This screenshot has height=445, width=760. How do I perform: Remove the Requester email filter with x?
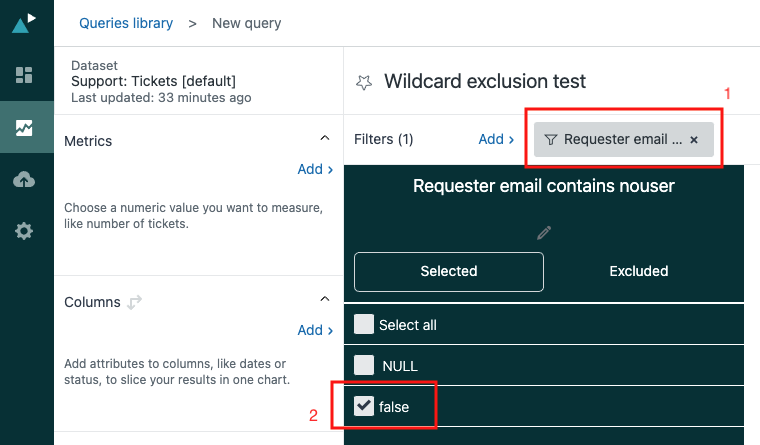click(x=694, y=140)
